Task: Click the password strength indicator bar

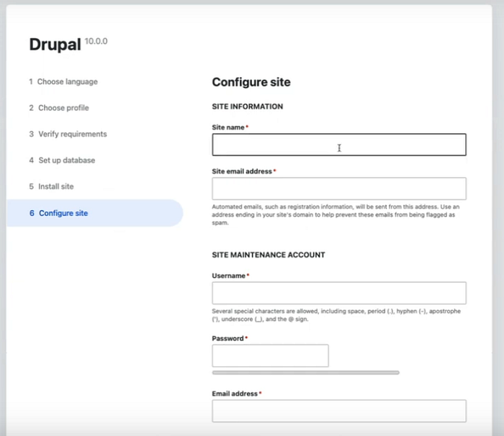Action: [305, 373]
